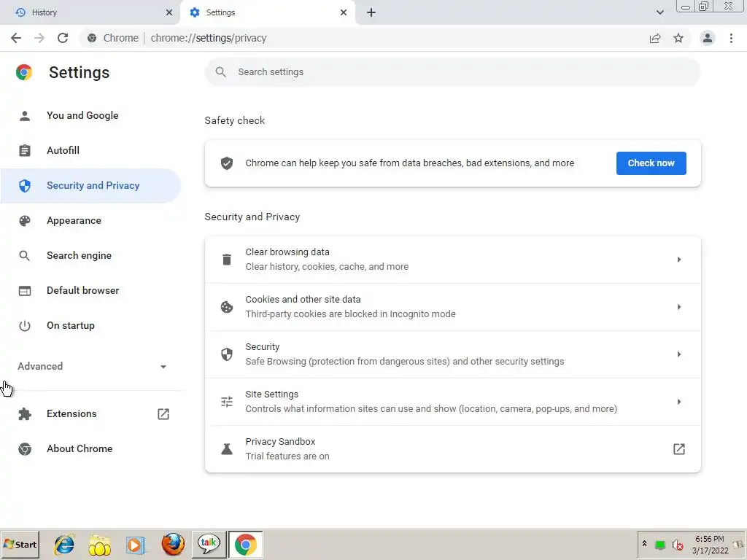The image size is (747, 560).
Task: Open the Talk chat taskbar icon
Action: coord(209,544)
